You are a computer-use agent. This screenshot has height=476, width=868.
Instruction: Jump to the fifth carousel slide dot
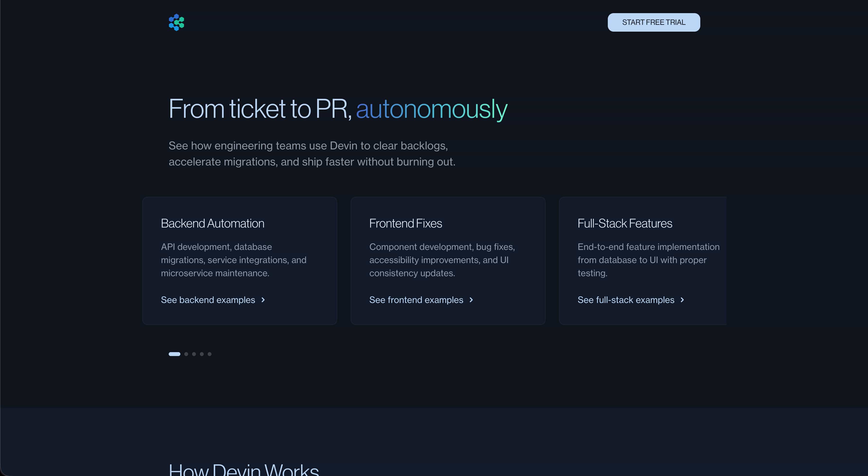click(209, 354)
